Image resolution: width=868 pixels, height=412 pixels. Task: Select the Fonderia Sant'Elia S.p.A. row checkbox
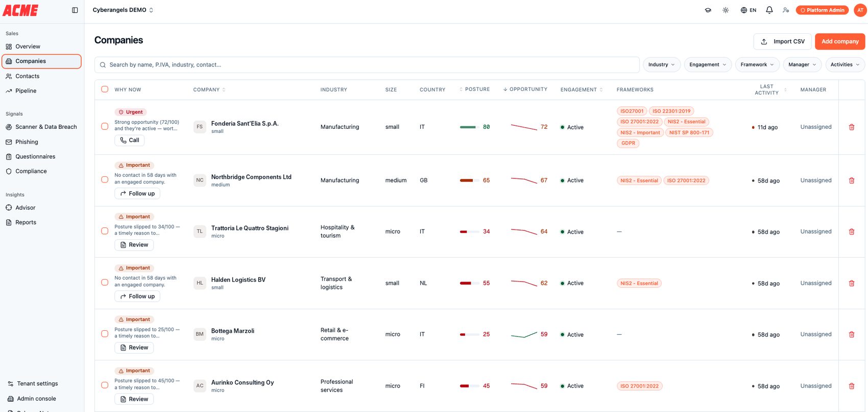105,126
